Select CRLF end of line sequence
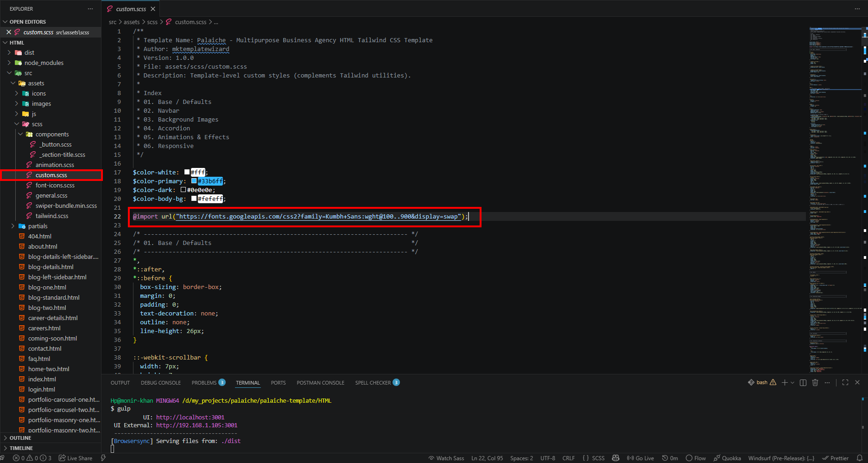Image resolution: width=868 pixels, height=463 pixels. (569, 458)
